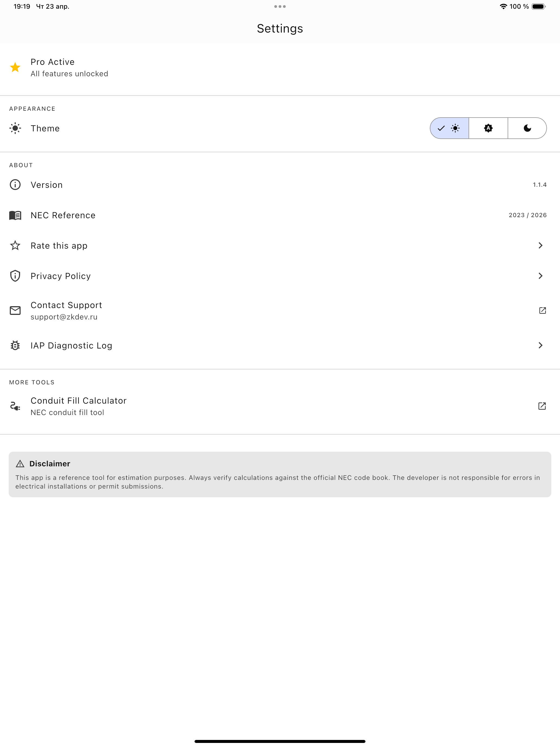Select the light theme option
The width and height of the screenshot is (560, 747).
click(x=449, y=128)
